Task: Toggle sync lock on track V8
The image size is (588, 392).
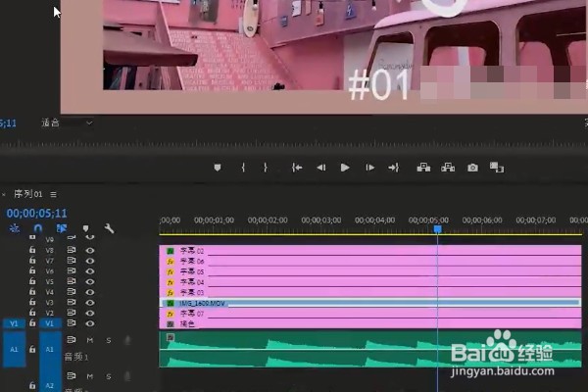Action: (x=72, y=250)
